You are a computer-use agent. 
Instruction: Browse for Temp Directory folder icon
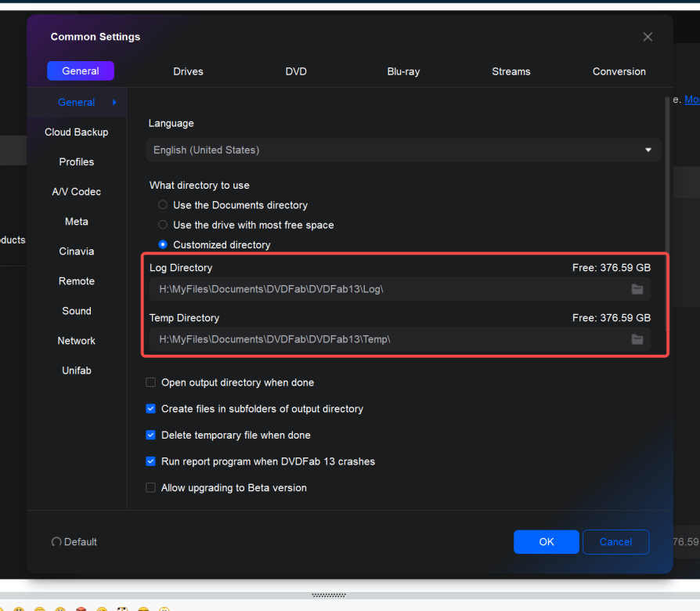coord(637,339)
